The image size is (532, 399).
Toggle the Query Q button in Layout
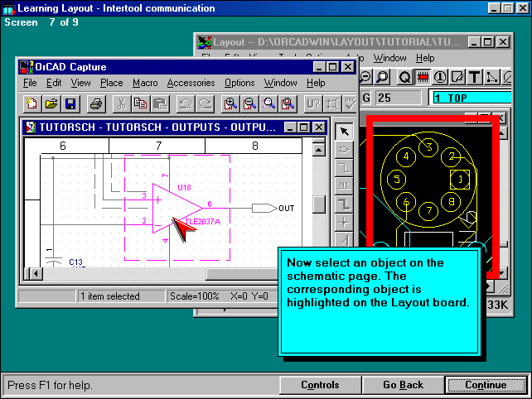(x=405, y=77)
